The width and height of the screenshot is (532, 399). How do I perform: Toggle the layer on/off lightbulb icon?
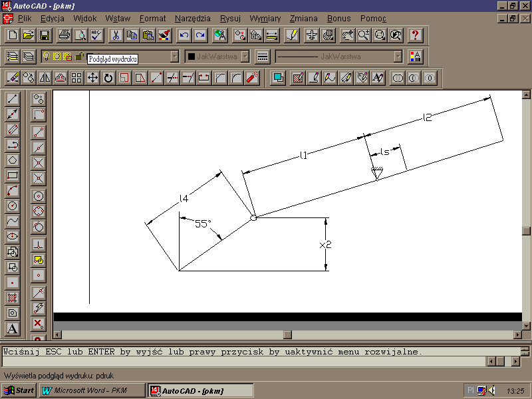(x=47, y=57)
